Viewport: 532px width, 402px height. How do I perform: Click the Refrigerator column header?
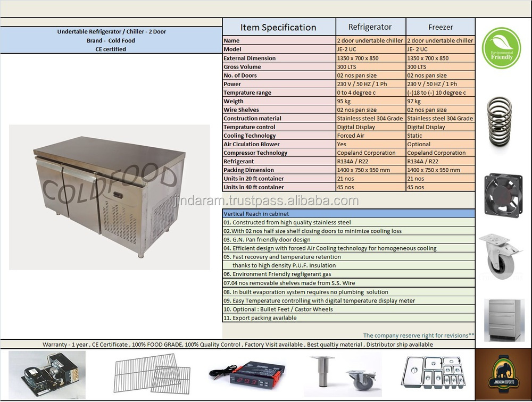370,27
